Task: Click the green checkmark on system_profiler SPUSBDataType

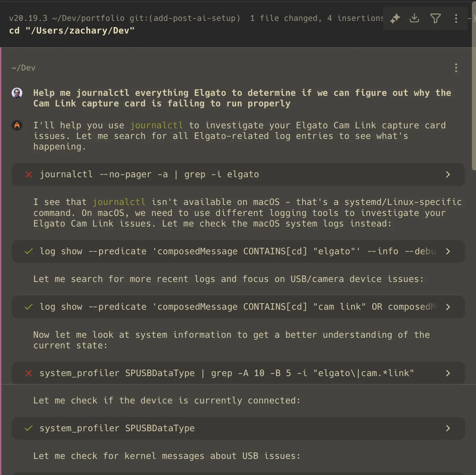Action: click(29, 428)
